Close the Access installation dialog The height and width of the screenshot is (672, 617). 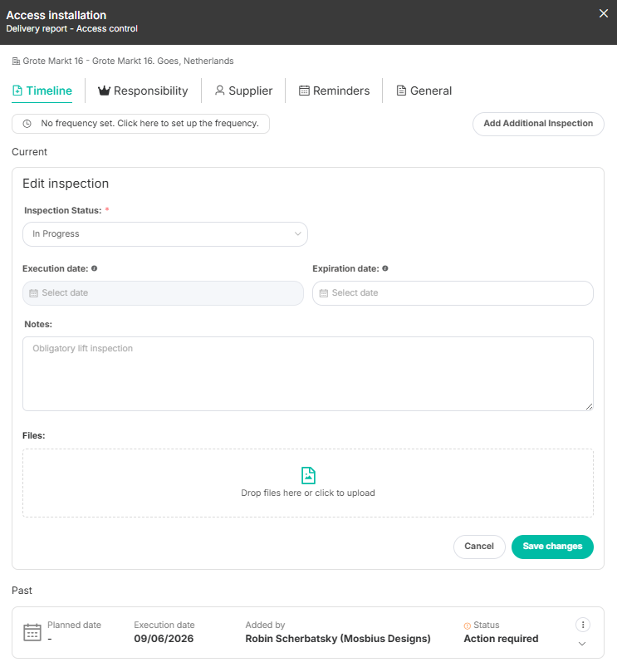pos(603,14)
